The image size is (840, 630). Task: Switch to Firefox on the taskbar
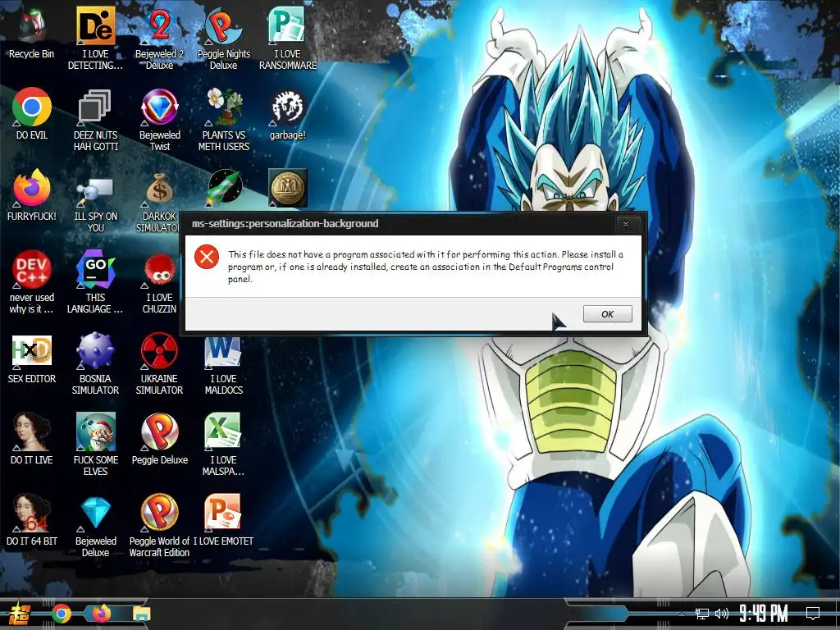102,614
